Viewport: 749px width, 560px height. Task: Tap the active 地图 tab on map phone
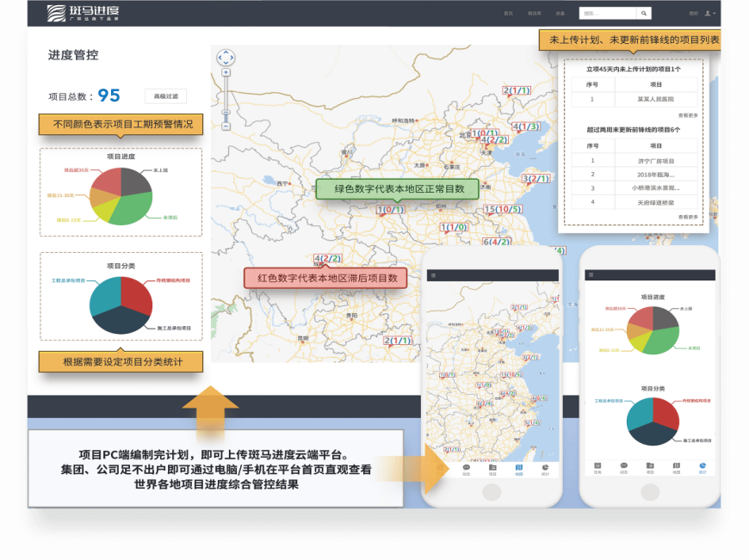[x=519, y=470]
